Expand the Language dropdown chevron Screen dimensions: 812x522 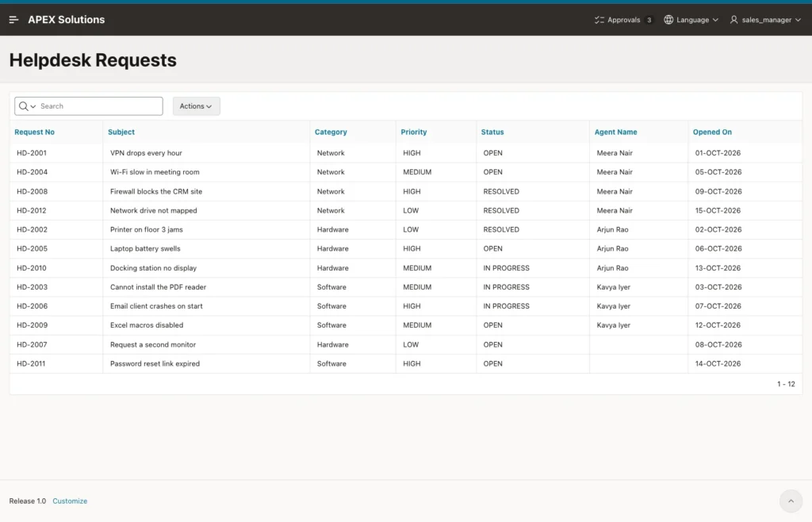coord(716,20)
